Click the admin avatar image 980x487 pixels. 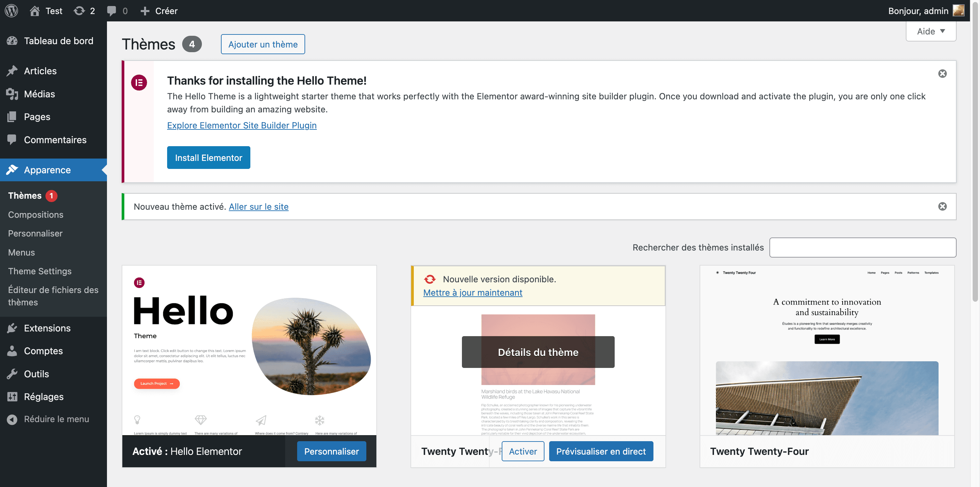(x=958, y=11)
